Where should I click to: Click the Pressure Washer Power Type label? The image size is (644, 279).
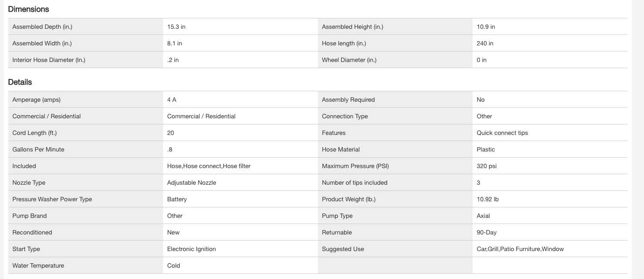coord(52,199)
